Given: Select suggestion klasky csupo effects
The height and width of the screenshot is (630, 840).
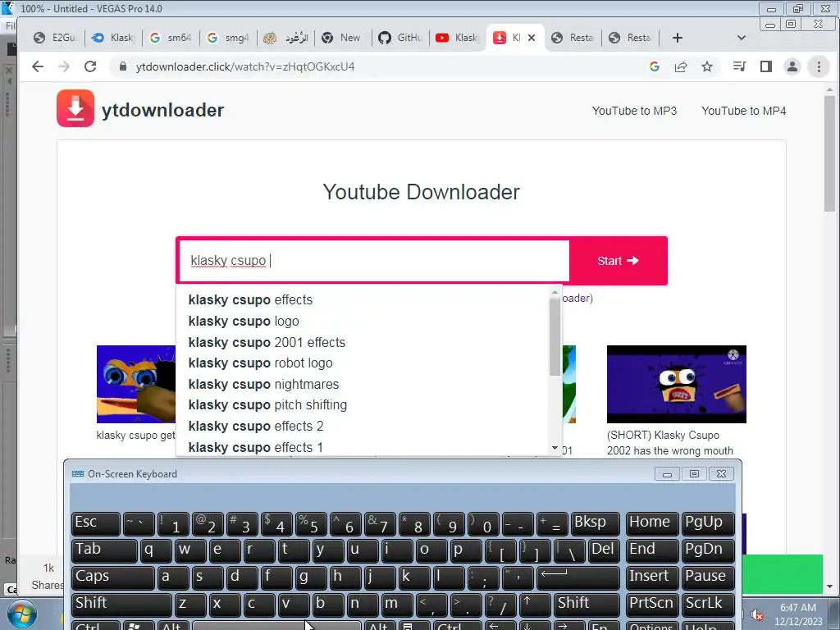Looking at the screenshot, I should [x=362, y=299].
